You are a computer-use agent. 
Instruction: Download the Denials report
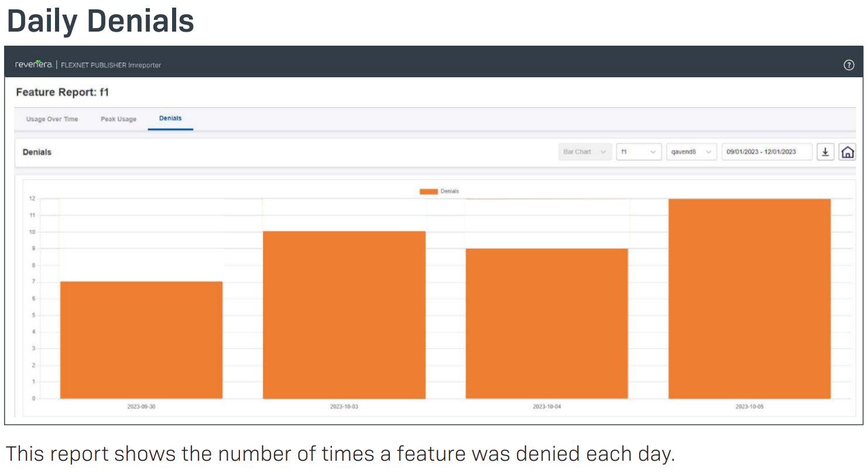click(825, 152)
